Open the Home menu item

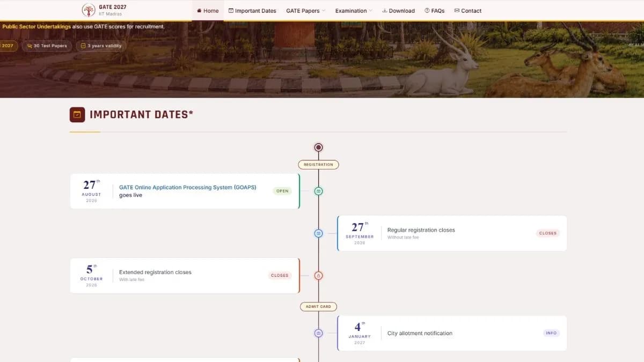coord(208,11)
